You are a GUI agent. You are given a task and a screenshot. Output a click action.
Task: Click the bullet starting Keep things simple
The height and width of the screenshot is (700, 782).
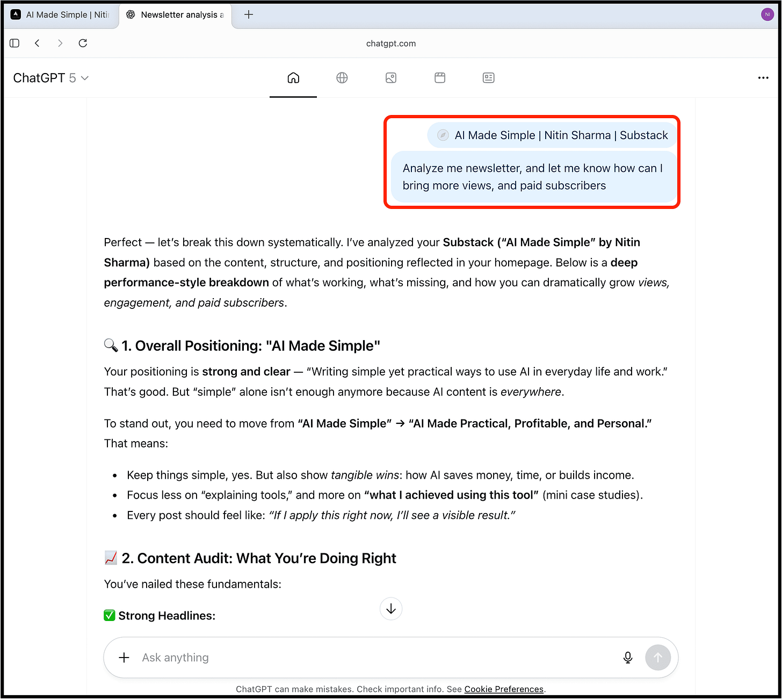point(380,475)
